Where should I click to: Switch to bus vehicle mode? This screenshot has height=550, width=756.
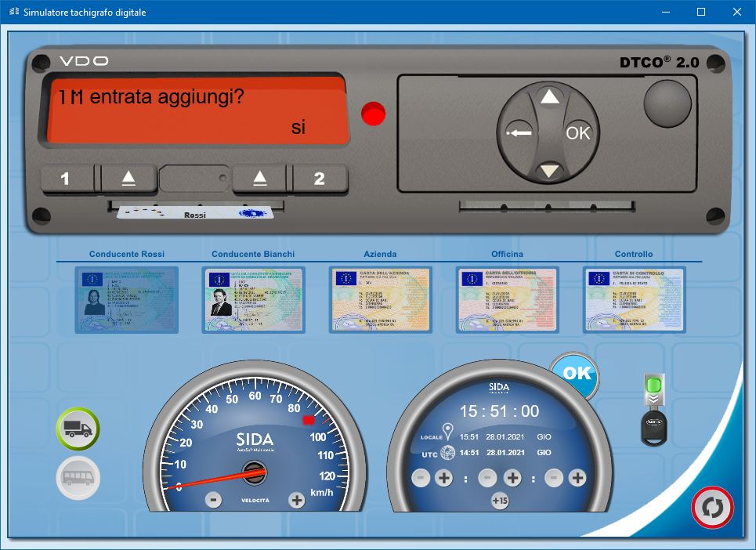[78, 476]
